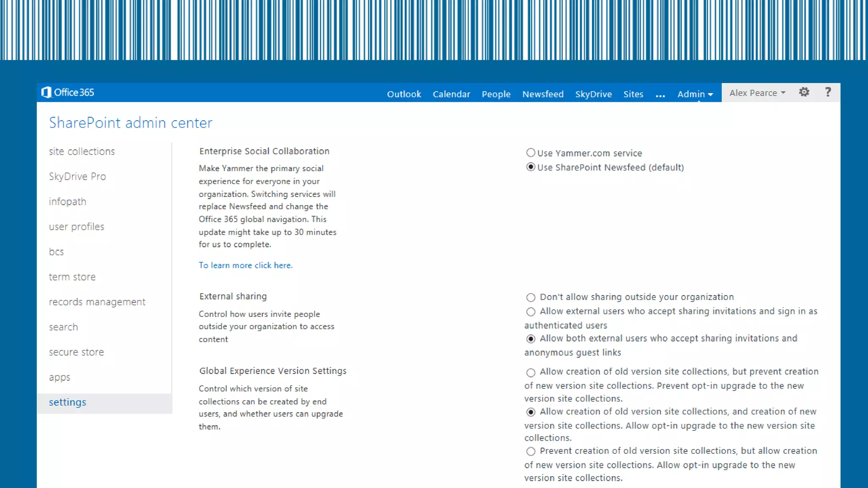Screen dimensions: 868x488
Task: Open the ellipsis more navigation menu
Action: tap(660, 94)
